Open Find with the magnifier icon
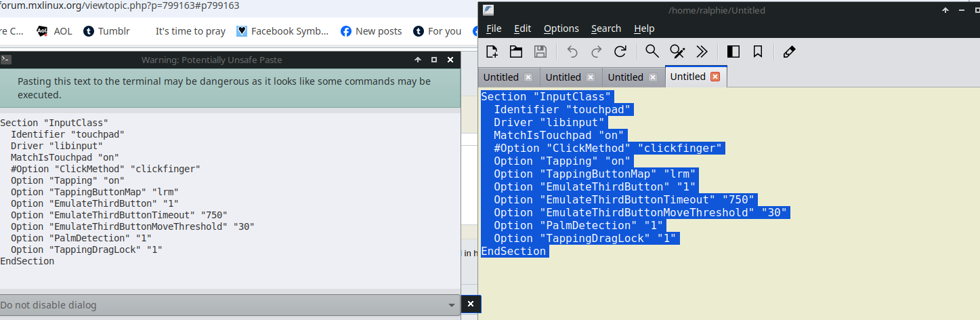The image size is (980, 320). (x=652, y=52)
